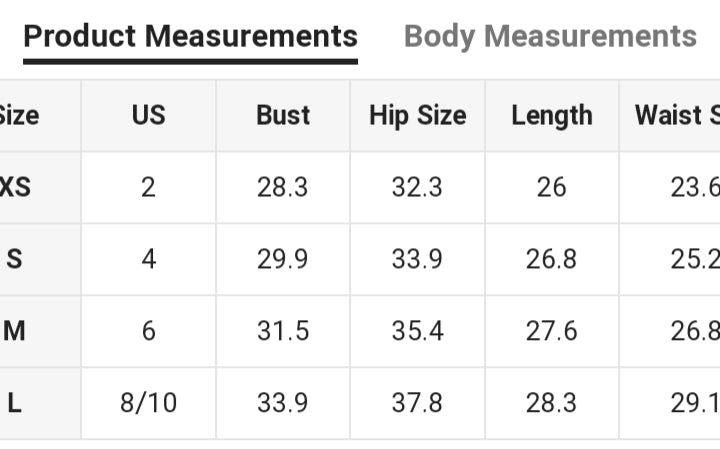
Task: Click the US size 2 cell
Action: tap(148, 187)
